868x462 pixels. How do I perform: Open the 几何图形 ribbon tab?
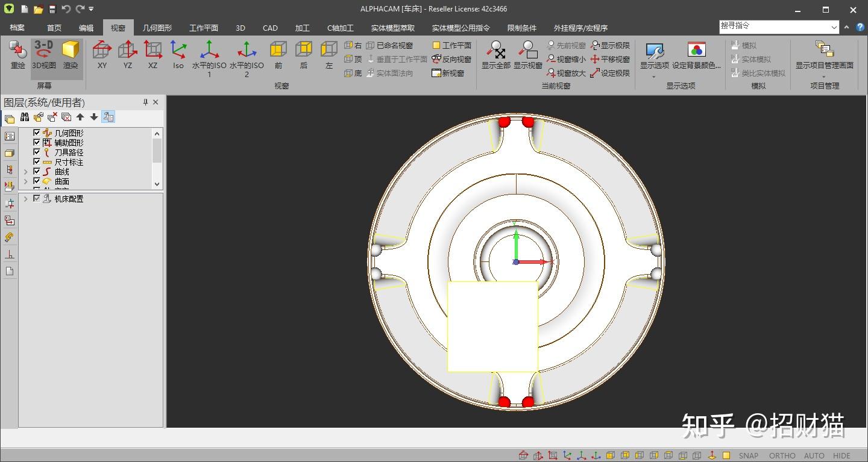pos(157,28)
